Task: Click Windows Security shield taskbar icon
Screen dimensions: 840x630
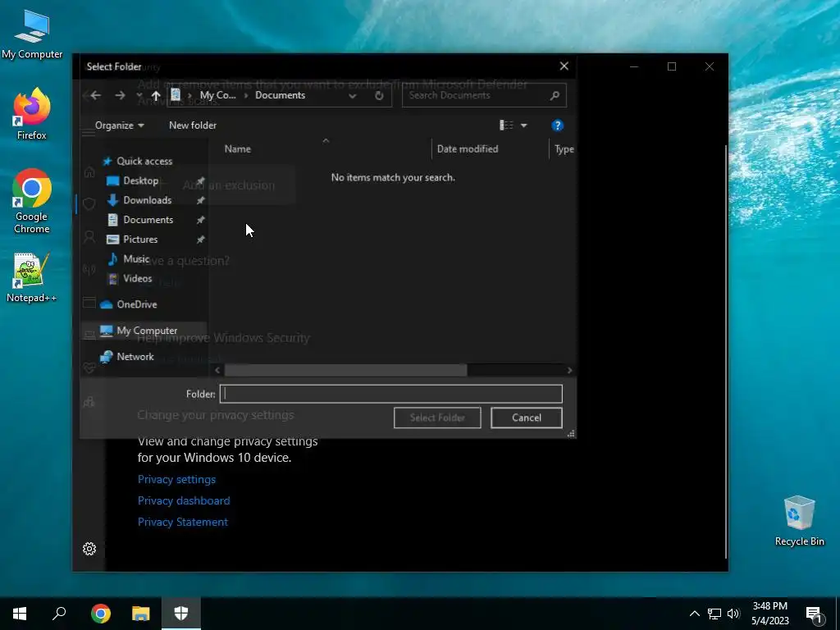Action: pos(181,614)
